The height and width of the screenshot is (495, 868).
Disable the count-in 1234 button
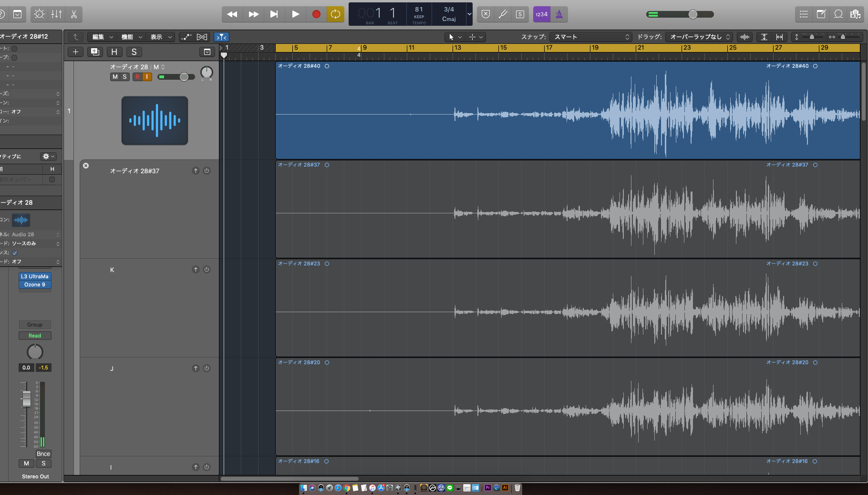click(541, 14)
